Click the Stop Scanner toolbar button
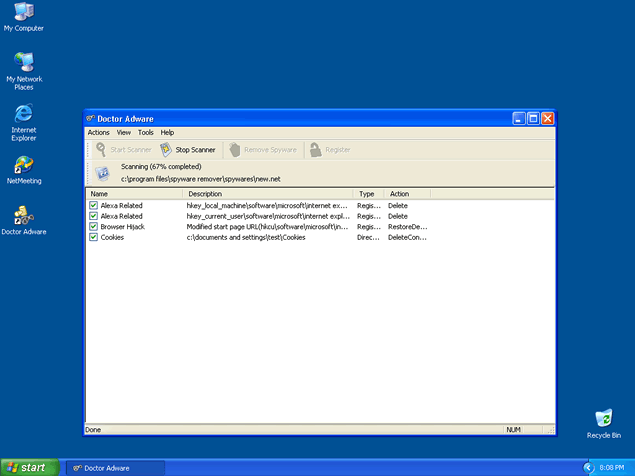This screenshot has width=635, height=476. (x=187, y=150)
